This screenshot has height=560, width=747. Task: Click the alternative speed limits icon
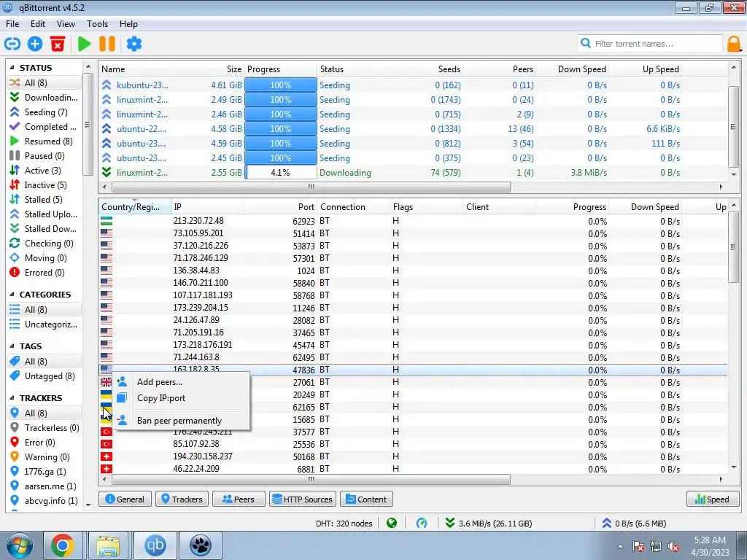click(422, 524)
